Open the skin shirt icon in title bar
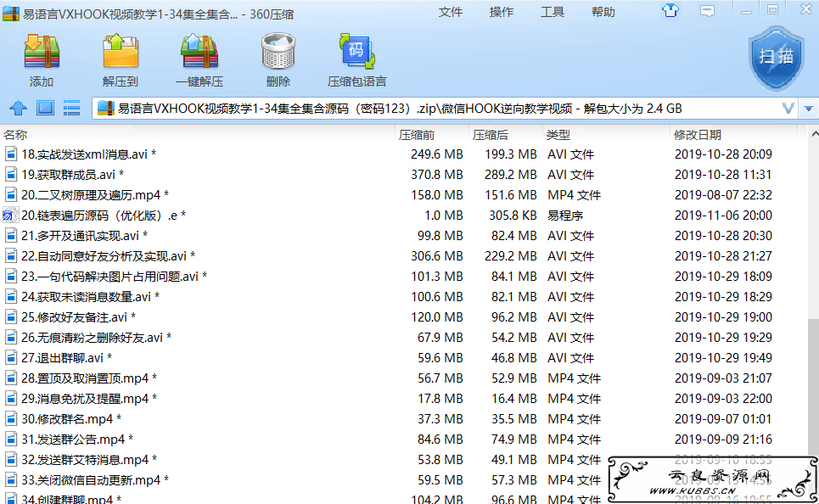This screenshot has width=819, height=504. click(670, 10)
